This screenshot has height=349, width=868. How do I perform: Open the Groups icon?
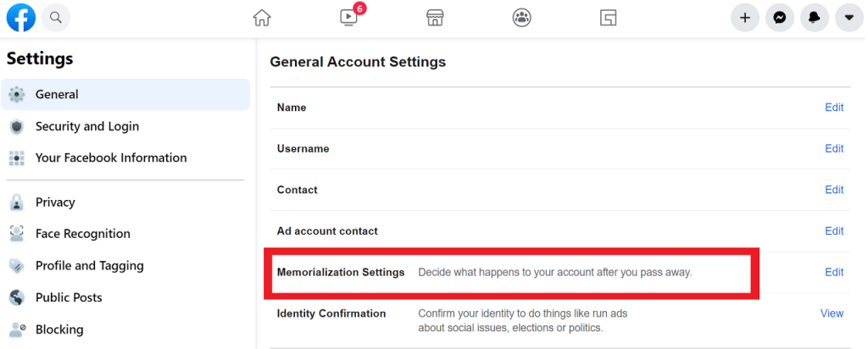point(521,19)
